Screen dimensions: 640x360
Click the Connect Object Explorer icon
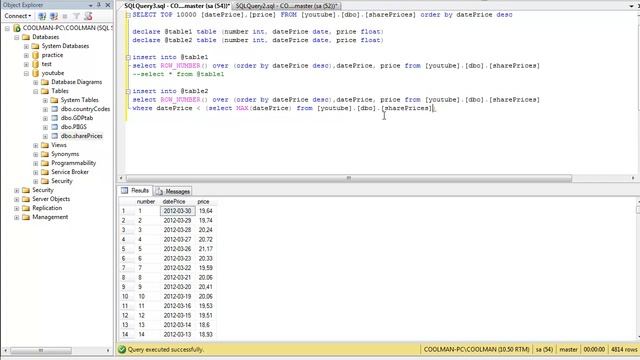point(42,16)
